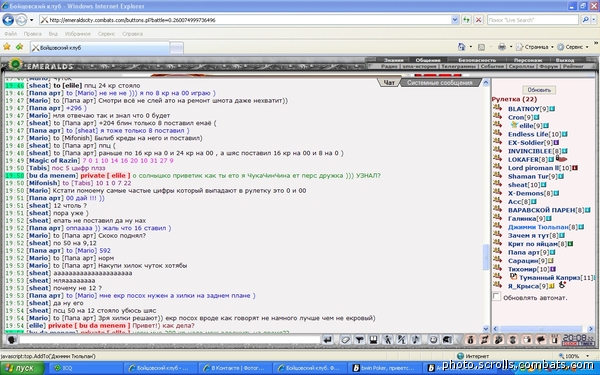
Task: Click the Home icon in IE command bar
Action: tap(461, 47)
